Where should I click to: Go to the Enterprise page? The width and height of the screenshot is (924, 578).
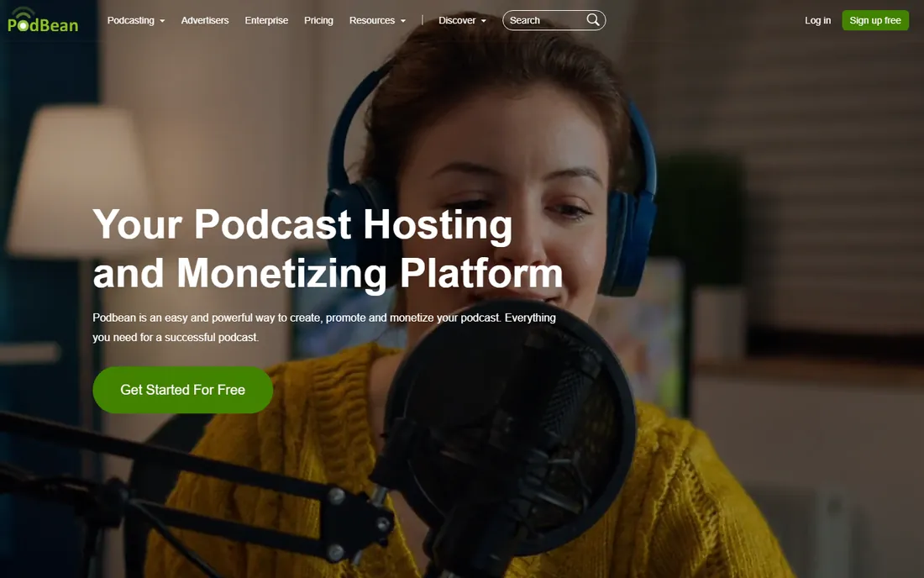tap(266, 20)
